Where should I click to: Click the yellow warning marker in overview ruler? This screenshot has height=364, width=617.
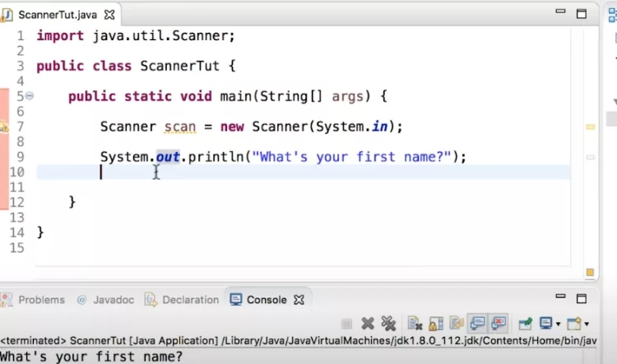click(589, 127)
